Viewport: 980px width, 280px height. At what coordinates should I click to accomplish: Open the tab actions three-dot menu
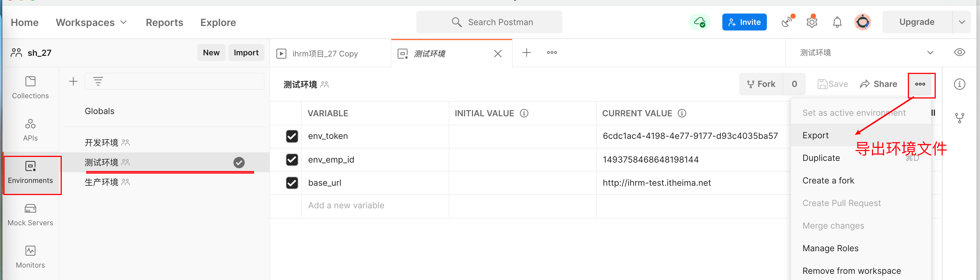[552, 53]
